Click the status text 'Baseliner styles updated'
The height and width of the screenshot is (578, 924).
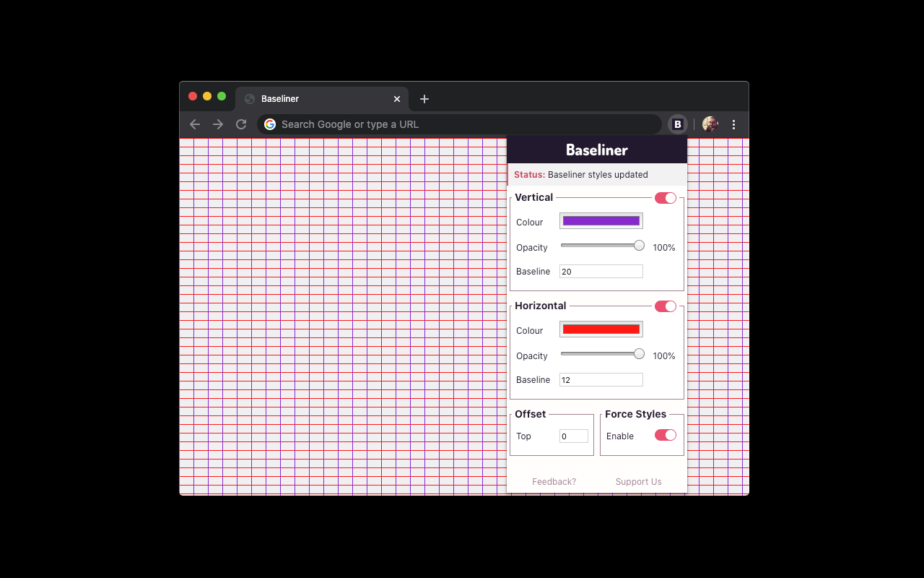[x=598, y=175]
